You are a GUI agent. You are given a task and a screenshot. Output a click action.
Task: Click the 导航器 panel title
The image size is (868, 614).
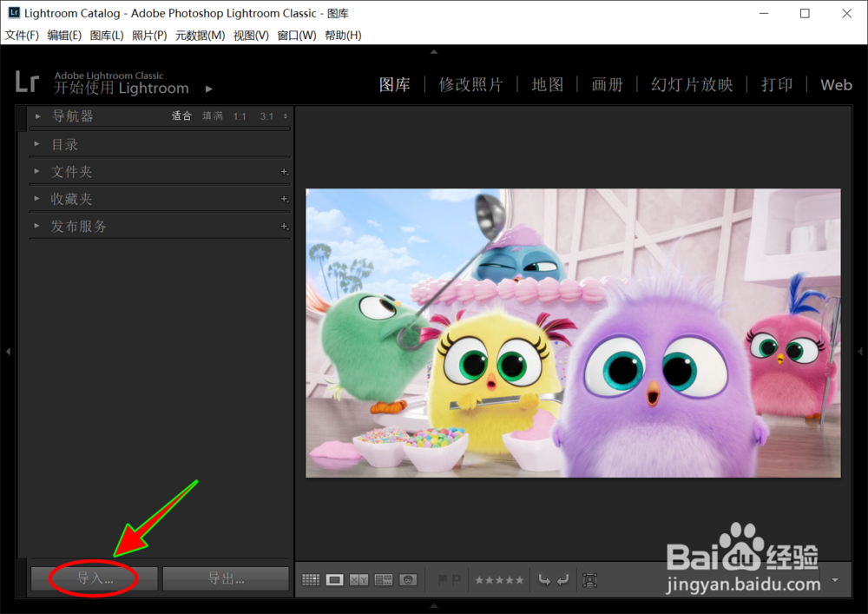click(x=73, y=116)
